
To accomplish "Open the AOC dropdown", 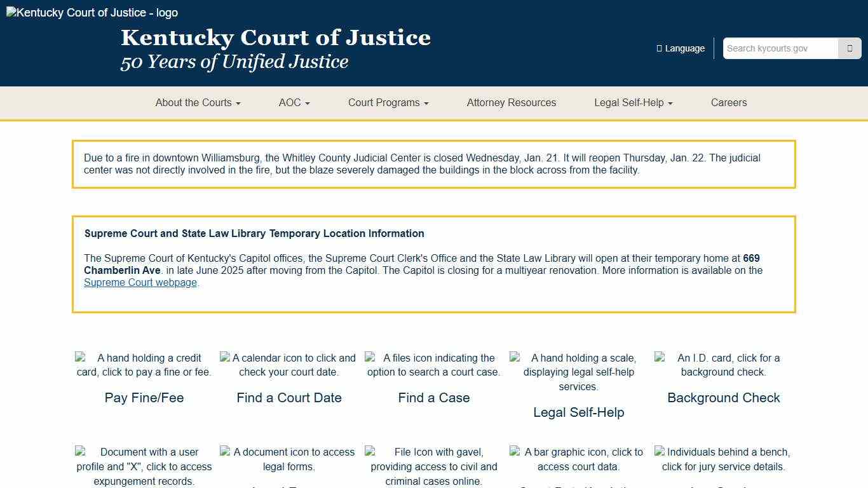I will pyautogui.click(x=294, y=103).
